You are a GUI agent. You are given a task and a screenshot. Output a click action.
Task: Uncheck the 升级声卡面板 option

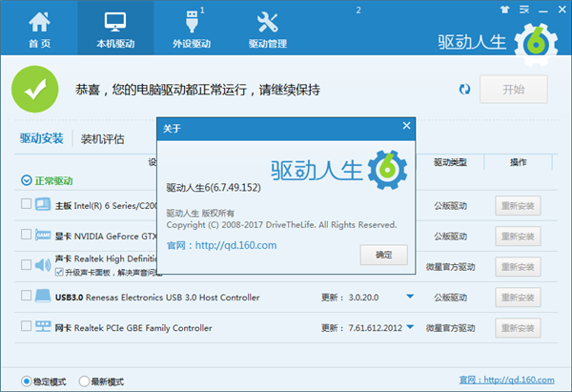pyautogui.click(x=59, y=273)
